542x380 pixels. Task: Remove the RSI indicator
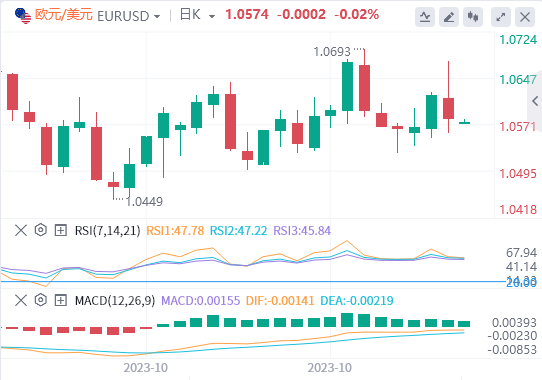point(21,230)
